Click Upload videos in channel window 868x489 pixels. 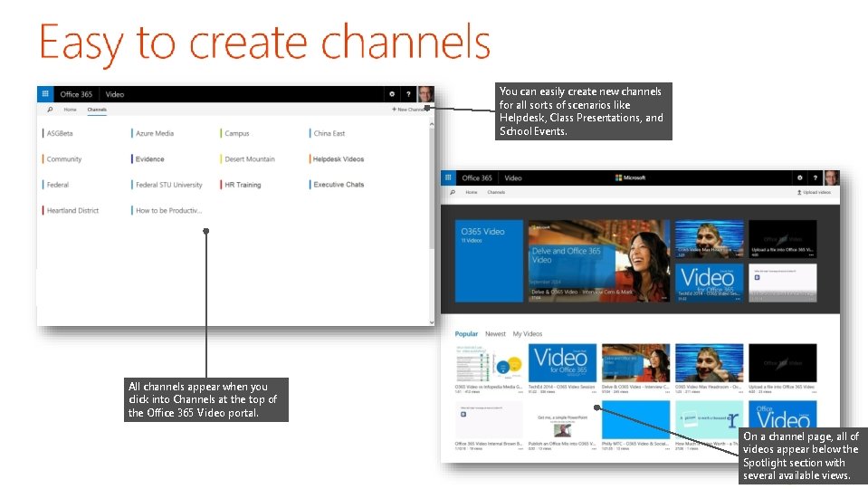[x=814, y=192]
